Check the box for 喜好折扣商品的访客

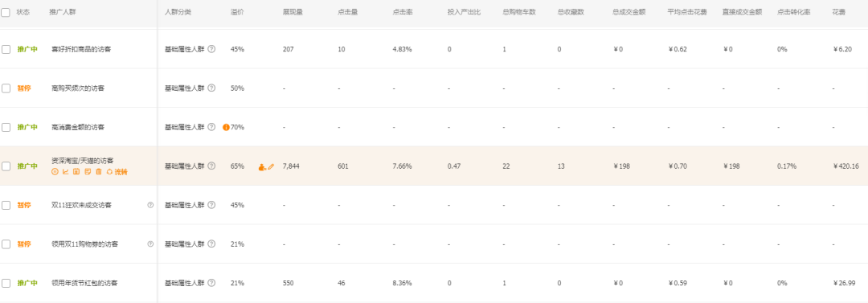[6, 49]
